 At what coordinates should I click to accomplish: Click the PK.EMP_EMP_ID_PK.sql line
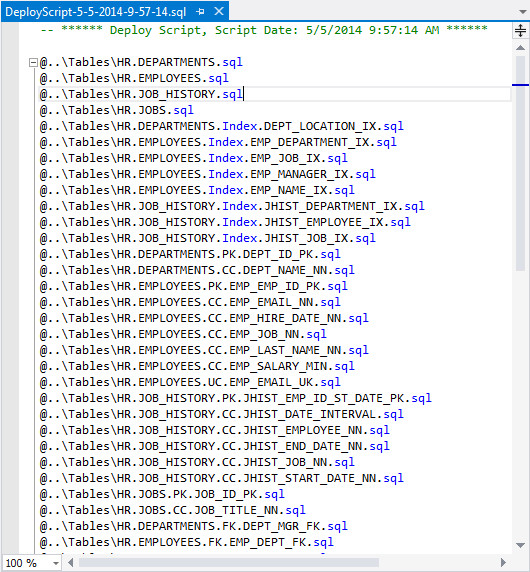click(x=194, y=287)
